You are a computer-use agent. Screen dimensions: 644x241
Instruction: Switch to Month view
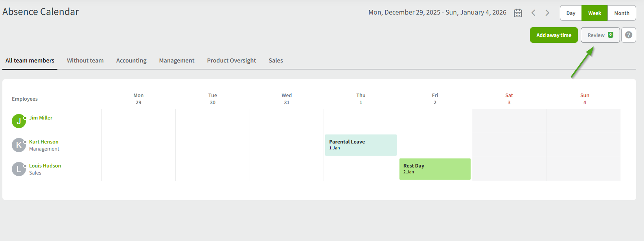click(x=622, y=13)
